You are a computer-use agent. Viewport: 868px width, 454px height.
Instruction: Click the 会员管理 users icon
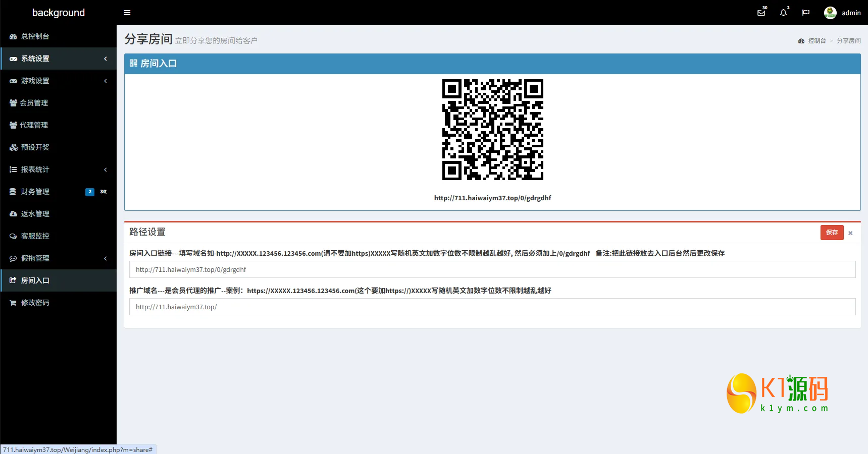13,103
